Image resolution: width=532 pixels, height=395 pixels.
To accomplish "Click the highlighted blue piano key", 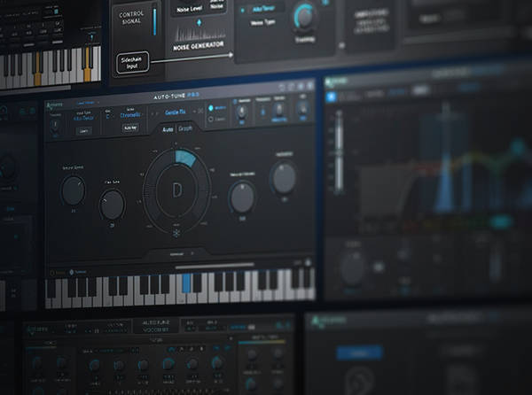I will pos(186,283).
